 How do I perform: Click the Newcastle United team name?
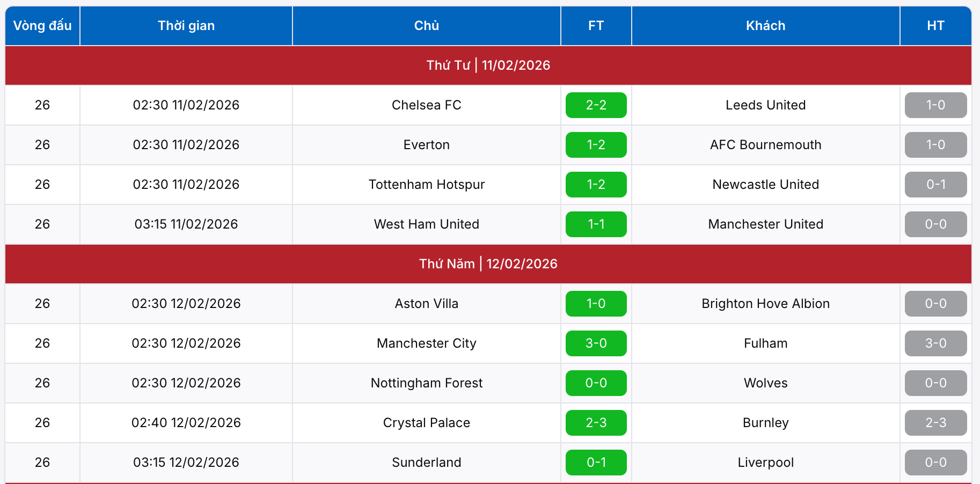[765, 185]
